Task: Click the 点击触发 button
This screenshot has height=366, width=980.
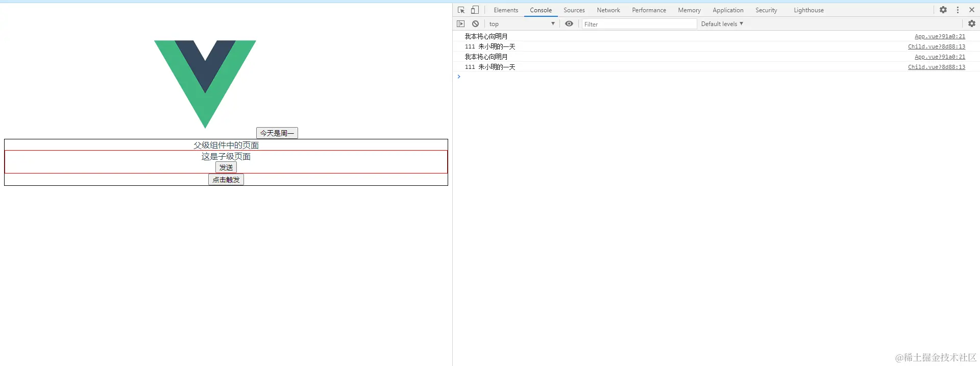Action: pos(226,180)
